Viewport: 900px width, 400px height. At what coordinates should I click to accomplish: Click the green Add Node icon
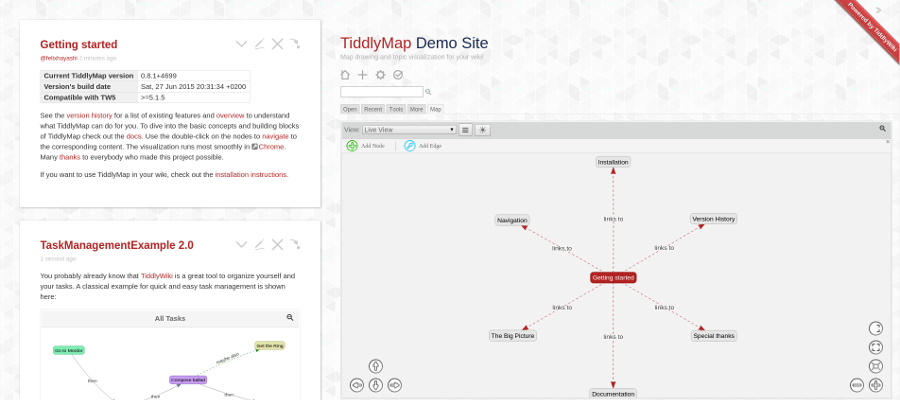pos(352,146)
